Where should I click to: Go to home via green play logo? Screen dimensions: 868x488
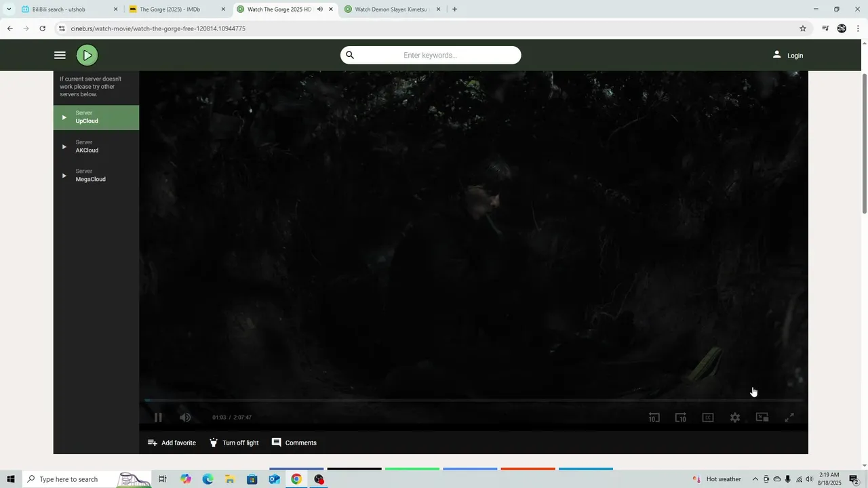(x=87, y=56)
